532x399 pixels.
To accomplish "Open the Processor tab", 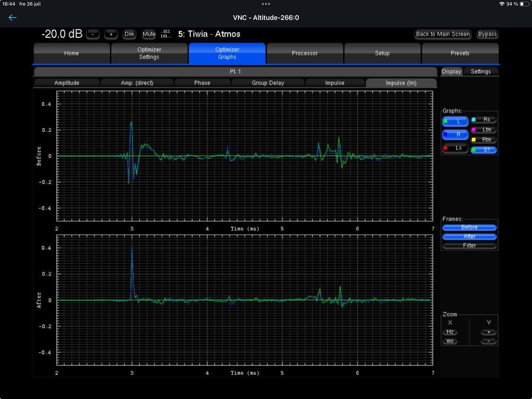I will [x=305, y=53].
